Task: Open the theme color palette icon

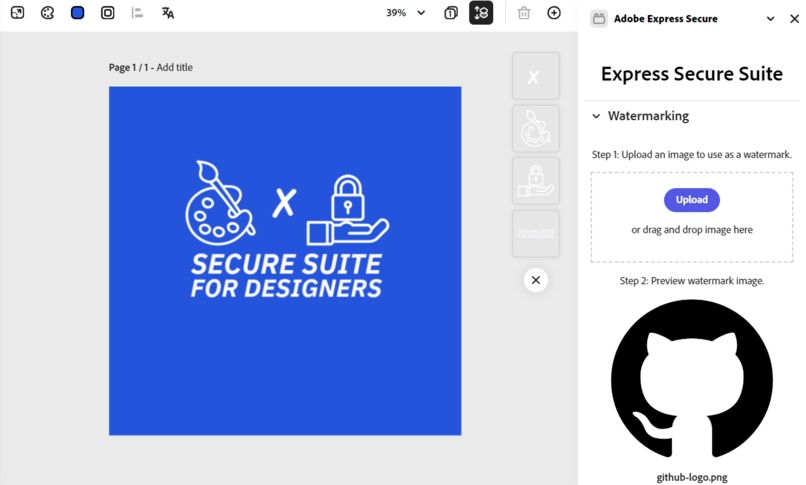Action: [47, 13]
